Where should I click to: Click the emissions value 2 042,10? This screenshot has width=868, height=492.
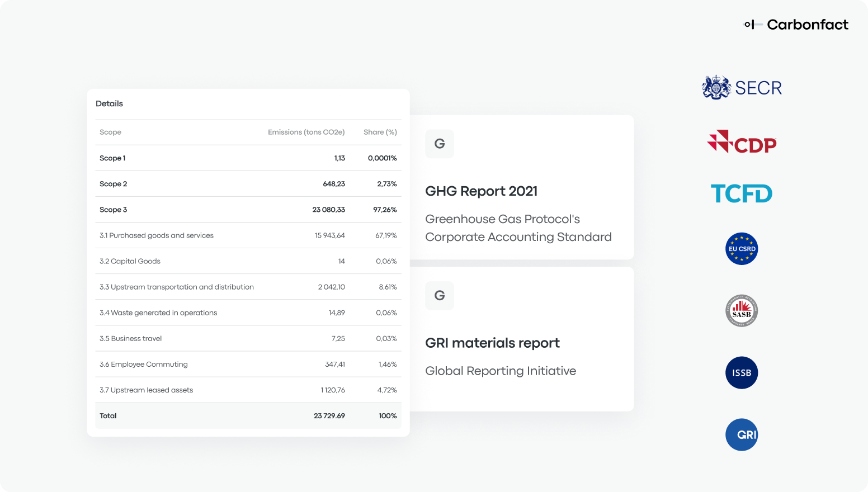(332, 287)
